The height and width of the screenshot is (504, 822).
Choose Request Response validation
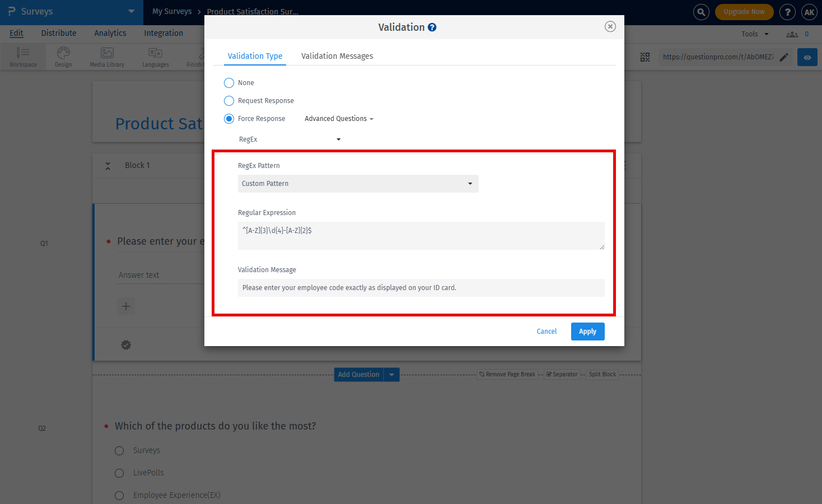pyautogui.click(x=228, y=100)
